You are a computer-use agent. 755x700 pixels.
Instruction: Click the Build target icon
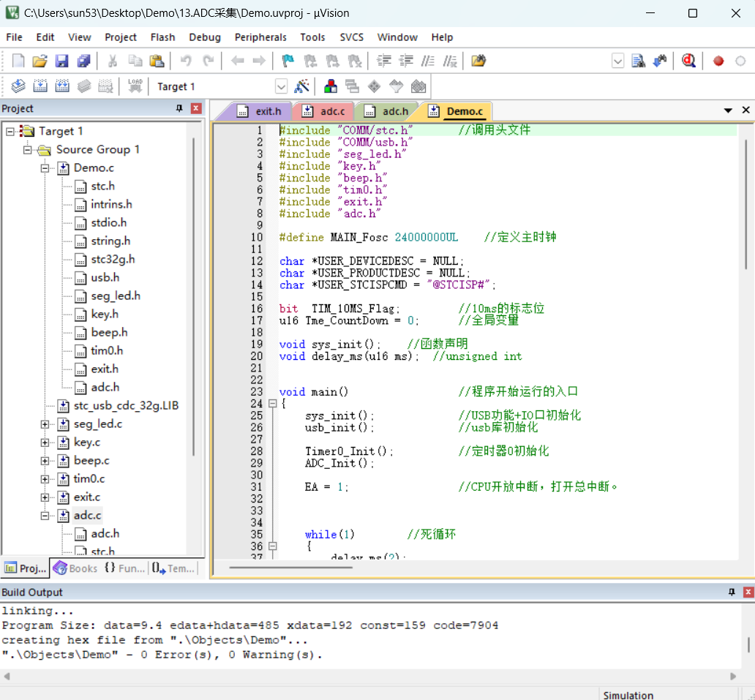(x=40, y=86)
